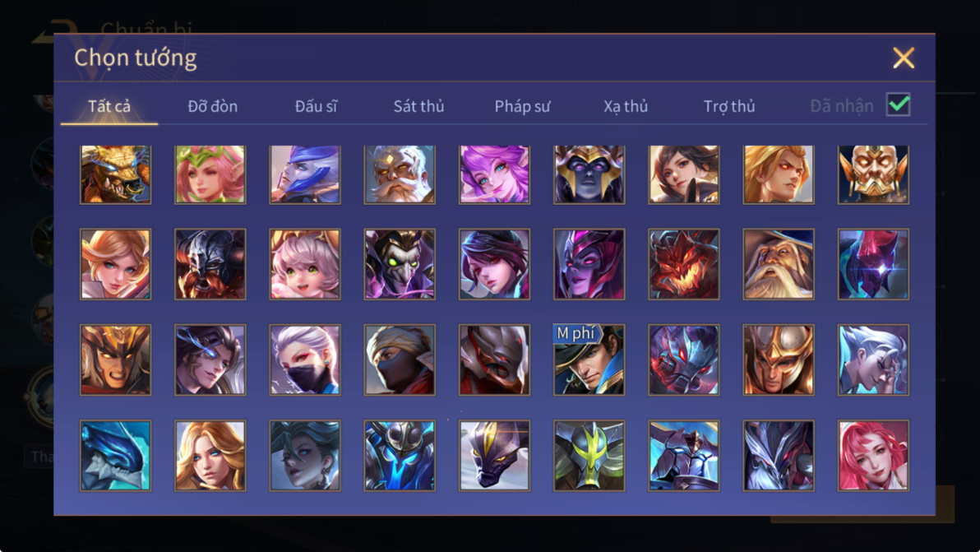Show the "Đấu sĩ" heroes tab
980x552 pixels.
tap(316, 106)
